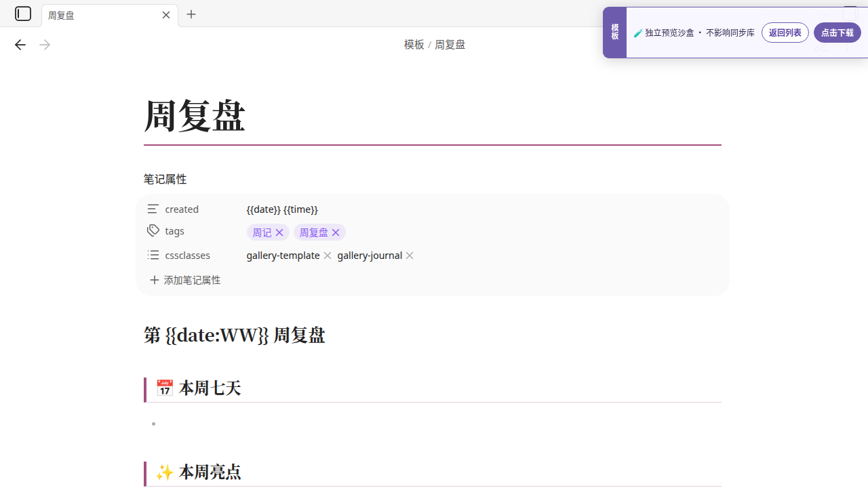Click the tags property name
Screen dimensions: 868x488
[x=174, y=231]
